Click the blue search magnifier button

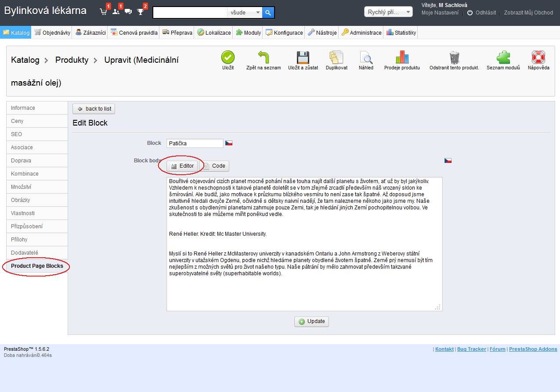(268, 12)
